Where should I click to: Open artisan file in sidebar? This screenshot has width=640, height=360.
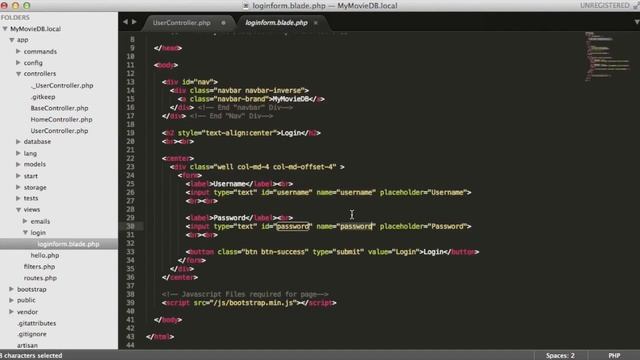pyautogui.click(x=27, y=345)
